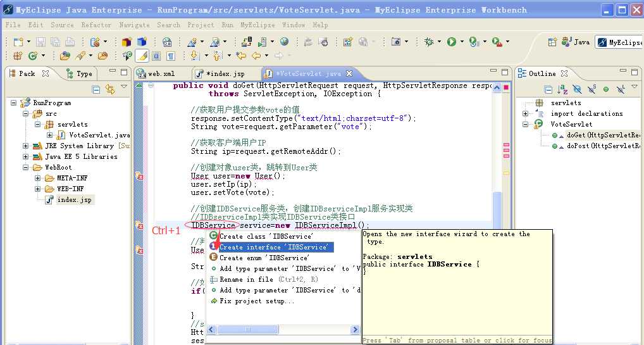
Task: Click the capture screenshot camera icon
Action: (395, 42)
